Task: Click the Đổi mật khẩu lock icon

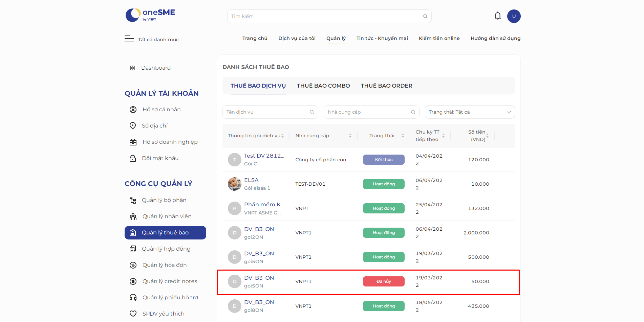Action: click(x=133, y=158)
